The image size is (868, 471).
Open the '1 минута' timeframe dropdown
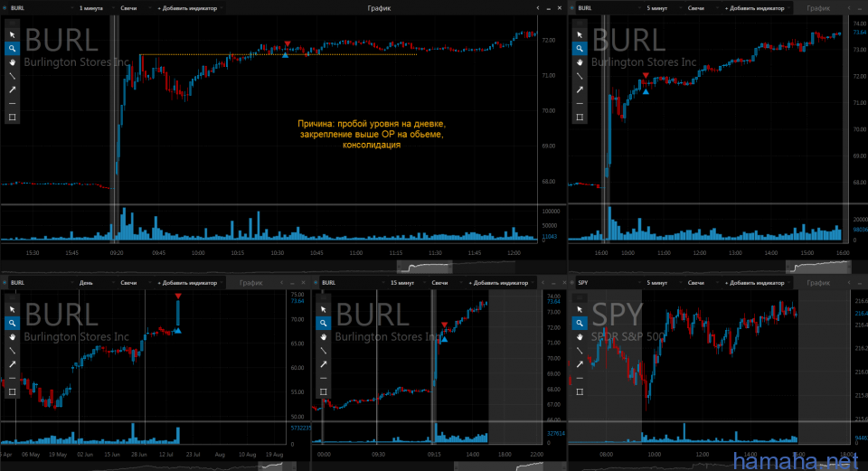click(x=90, y=7)
